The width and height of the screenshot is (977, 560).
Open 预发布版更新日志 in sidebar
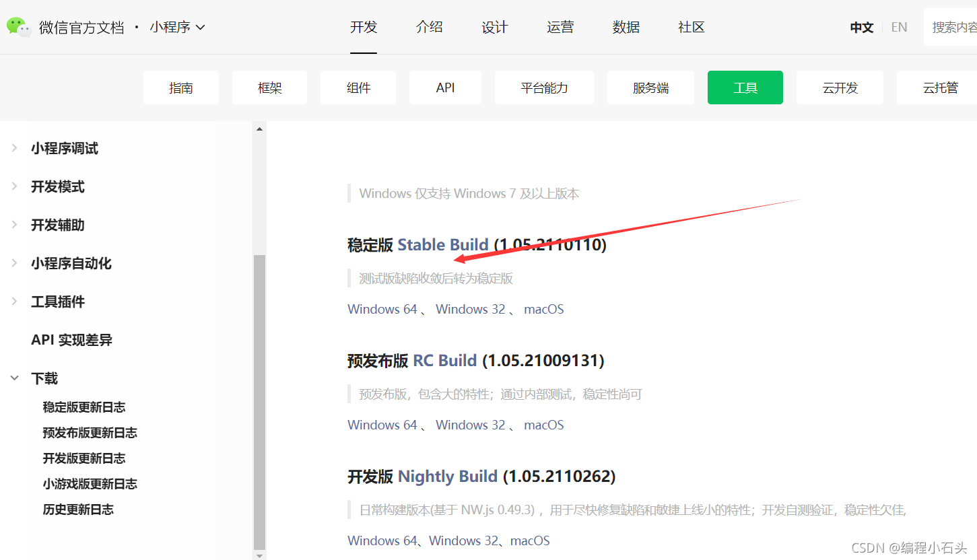click(x=90, y=433)
